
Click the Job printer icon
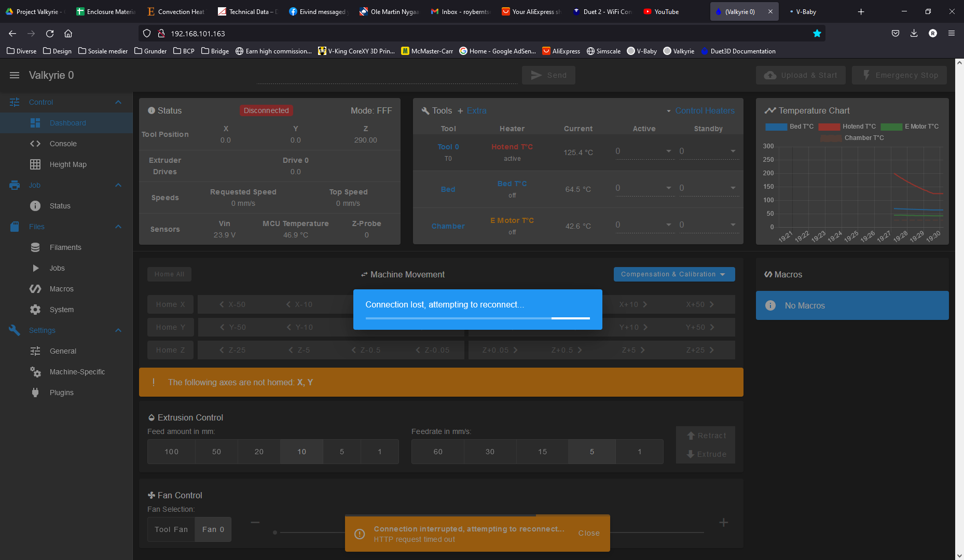tap(15, 185)
